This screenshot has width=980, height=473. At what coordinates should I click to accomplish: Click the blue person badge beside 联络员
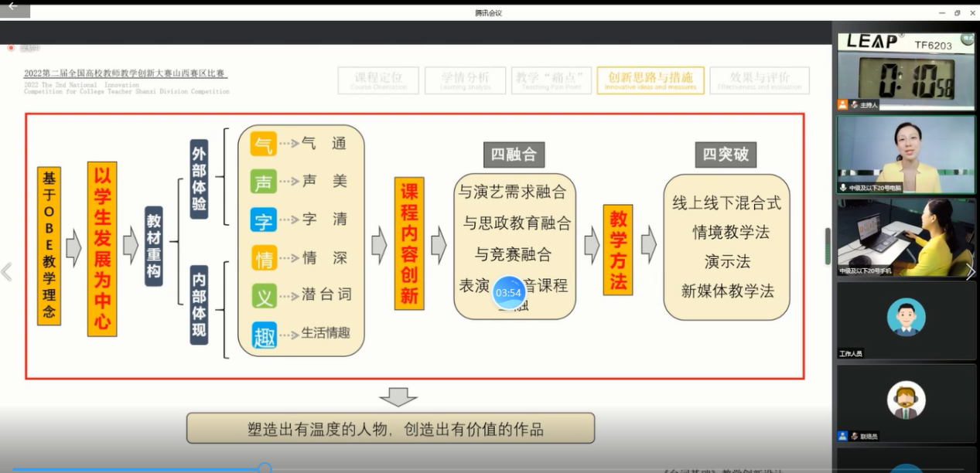coord(843,436)
